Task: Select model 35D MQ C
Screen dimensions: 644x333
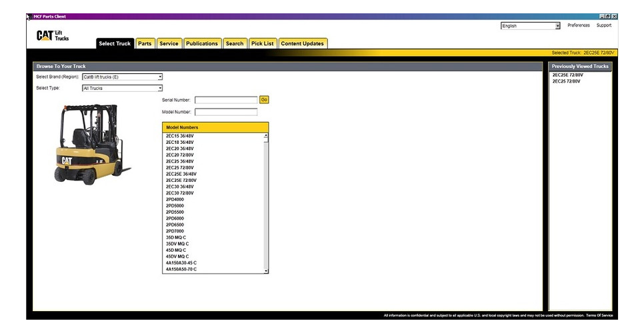Action: pos(176,238)
